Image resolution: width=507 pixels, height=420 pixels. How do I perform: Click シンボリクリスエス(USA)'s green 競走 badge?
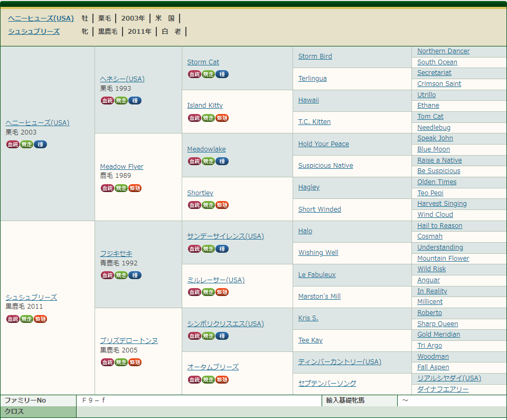click(x=208, y=336)
